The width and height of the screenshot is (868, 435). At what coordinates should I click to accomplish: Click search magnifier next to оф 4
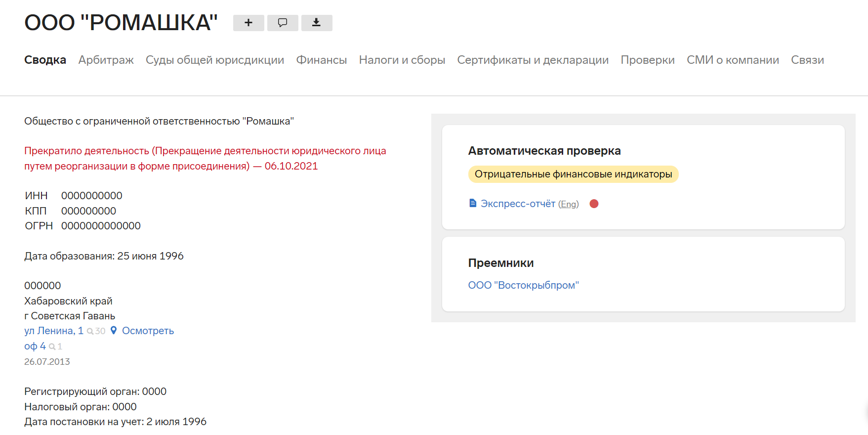52,347
